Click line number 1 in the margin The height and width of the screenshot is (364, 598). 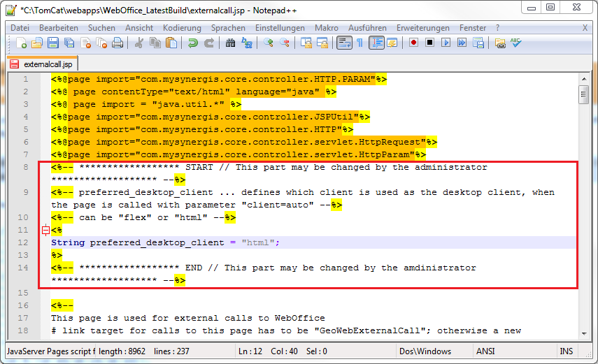point(26,79)
